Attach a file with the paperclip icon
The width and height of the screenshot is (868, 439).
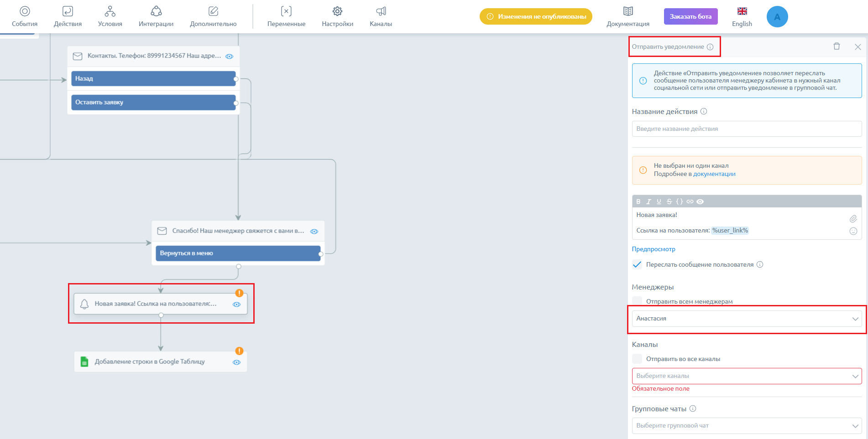pyautogui.click(x=853, y=219)
